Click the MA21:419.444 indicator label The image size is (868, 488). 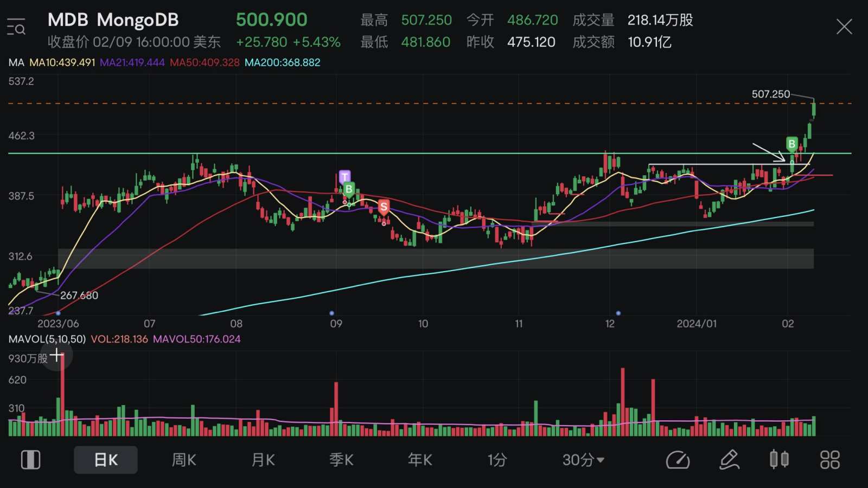point(132,62)
